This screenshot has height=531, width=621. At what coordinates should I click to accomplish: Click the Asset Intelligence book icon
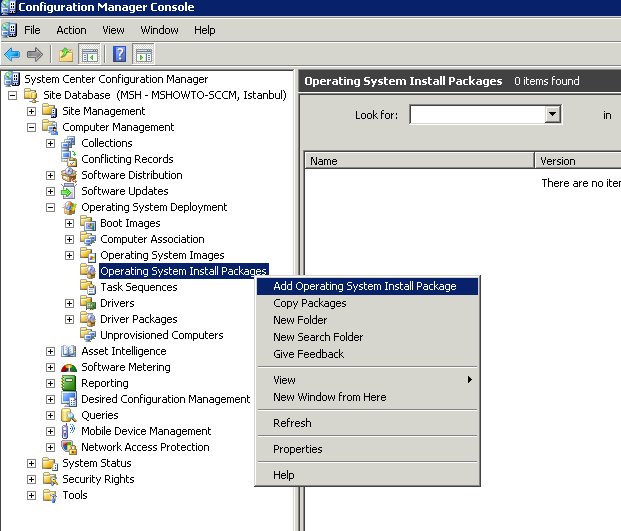pyautogui.click(x=69, y=351)
